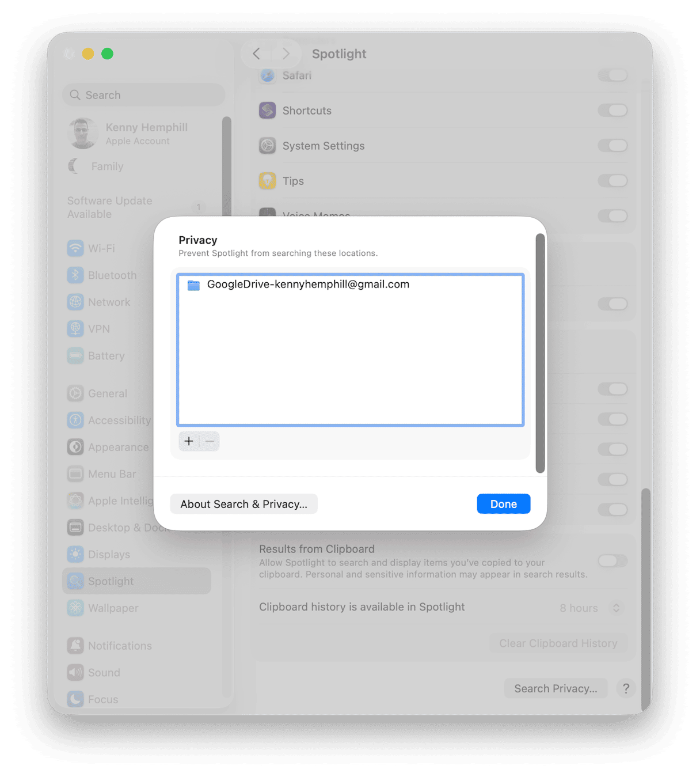Image resolution: width=700 pixels, height=777 pixels.
Task: Open Wi-Fi settings from the sidebar icon
Action: pos(75,248)
